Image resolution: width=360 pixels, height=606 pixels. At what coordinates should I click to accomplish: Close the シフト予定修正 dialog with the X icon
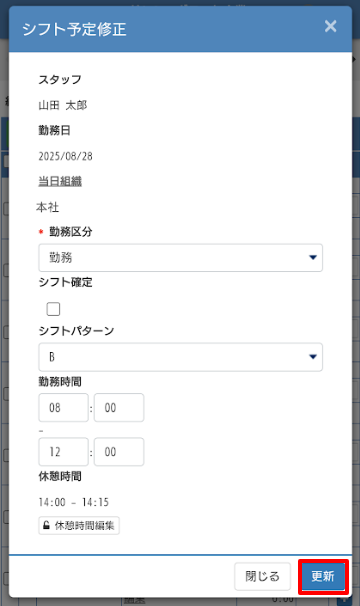[330, 26]
